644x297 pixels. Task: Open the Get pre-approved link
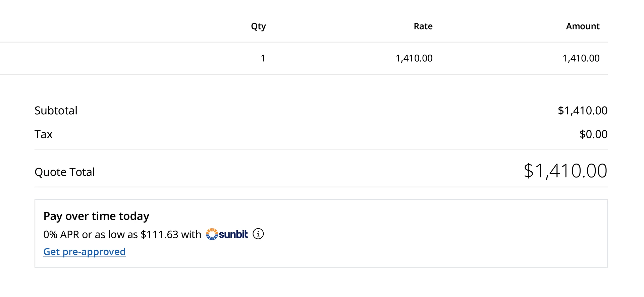pyautogui.click(x=85, y=252)
